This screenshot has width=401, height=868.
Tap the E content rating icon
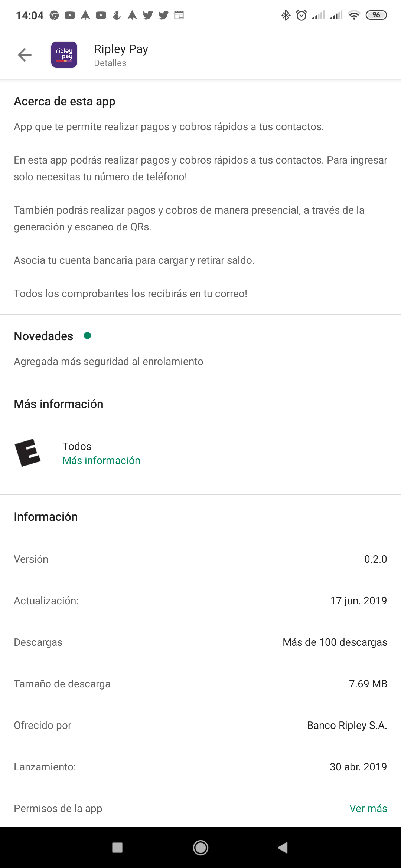(x=27, y=453)
